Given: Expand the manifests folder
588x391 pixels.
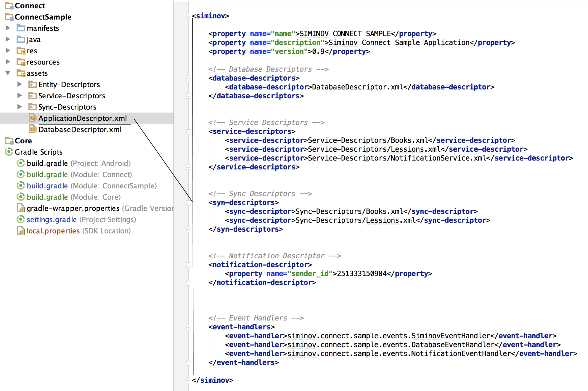Looking at the screenshot, I should tap(8, 28).
